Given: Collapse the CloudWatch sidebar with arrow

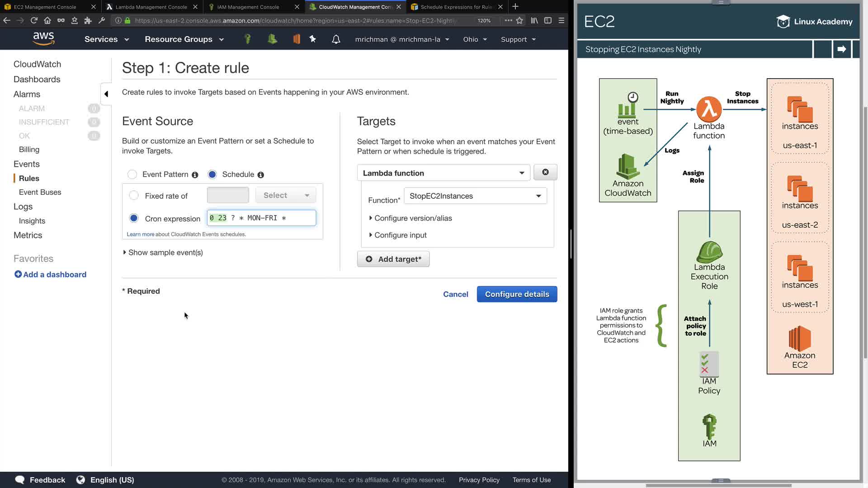Looking at the screenshot, I should pyautogui.click(x=106, y=94).
